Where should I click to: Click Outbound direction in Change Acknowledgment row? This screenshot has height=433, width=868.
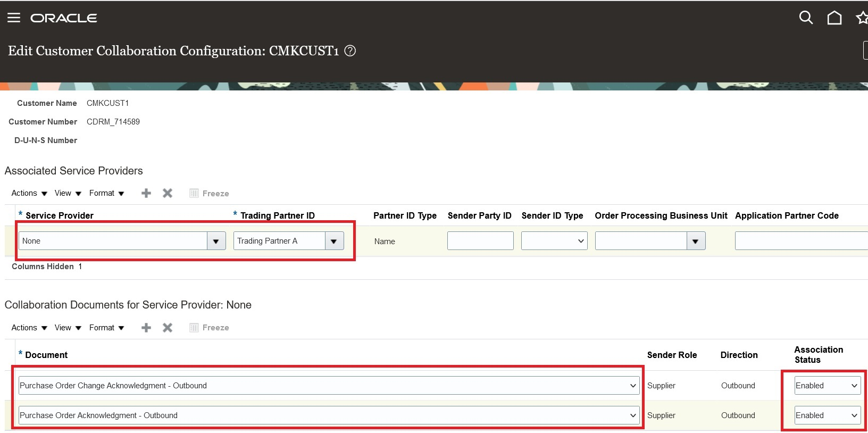[x=738, y=386]
